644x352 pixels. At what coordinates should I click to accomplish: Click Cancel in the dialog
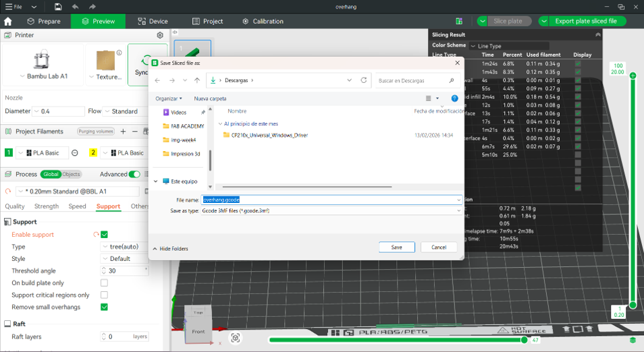point(439,247)
